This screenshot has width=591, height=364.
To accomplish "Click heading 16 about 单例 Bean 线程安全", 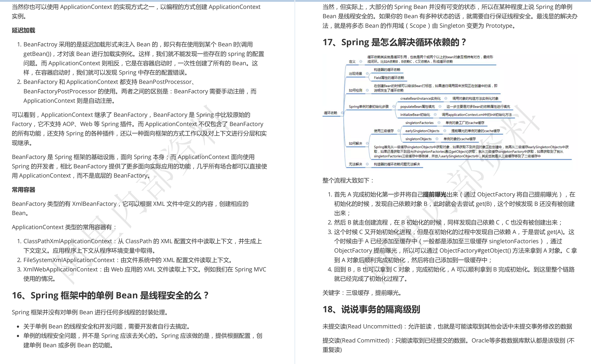I will [110, 295].
